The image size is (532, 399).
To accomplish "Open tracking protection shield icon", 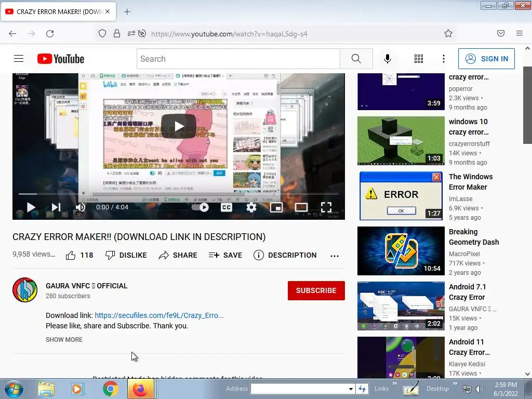I will pos(102,33).
